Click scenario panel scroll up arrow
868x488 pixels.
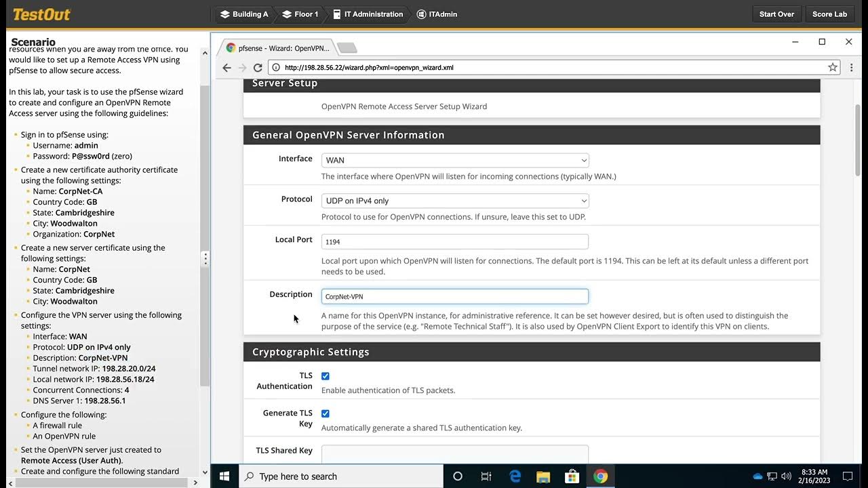click(x=205, y=52)
